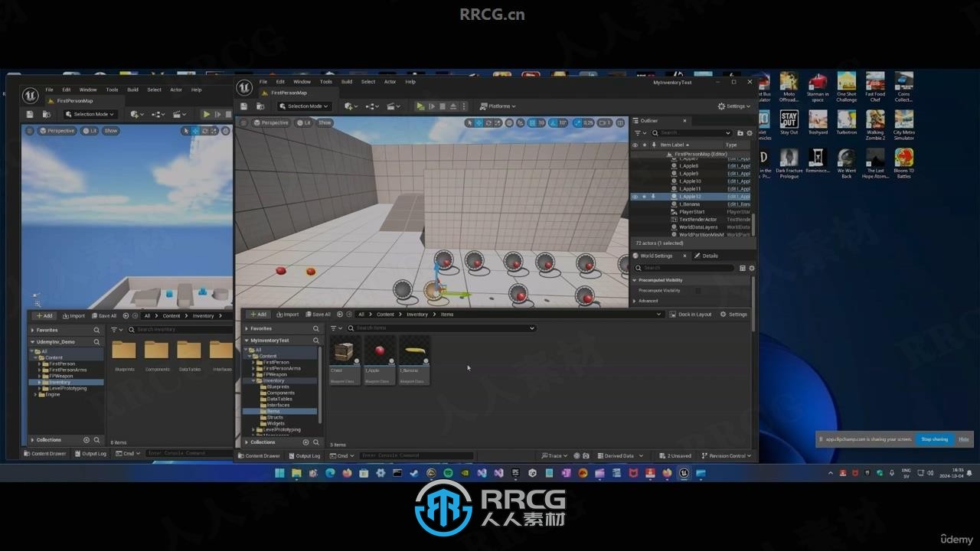Select the Chest blueprint thumbnail
The width and height of the screenshot is (980, 551).
click(345, 360)
